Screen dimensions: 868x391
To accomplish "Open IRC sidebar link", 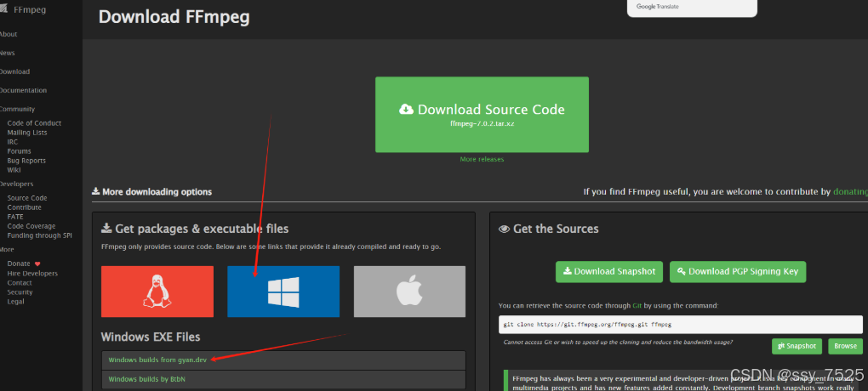I will 12,142.
